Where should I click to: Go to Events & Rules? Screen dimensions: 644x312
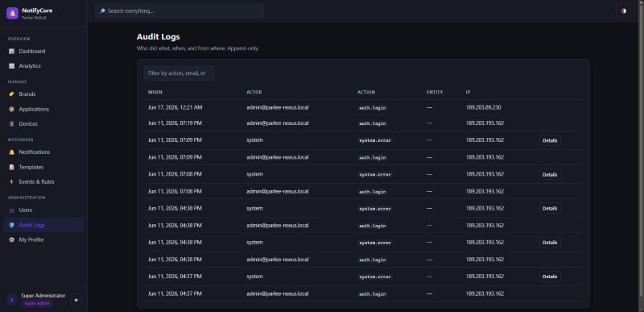pyautogui.click(x=43, y=181)
